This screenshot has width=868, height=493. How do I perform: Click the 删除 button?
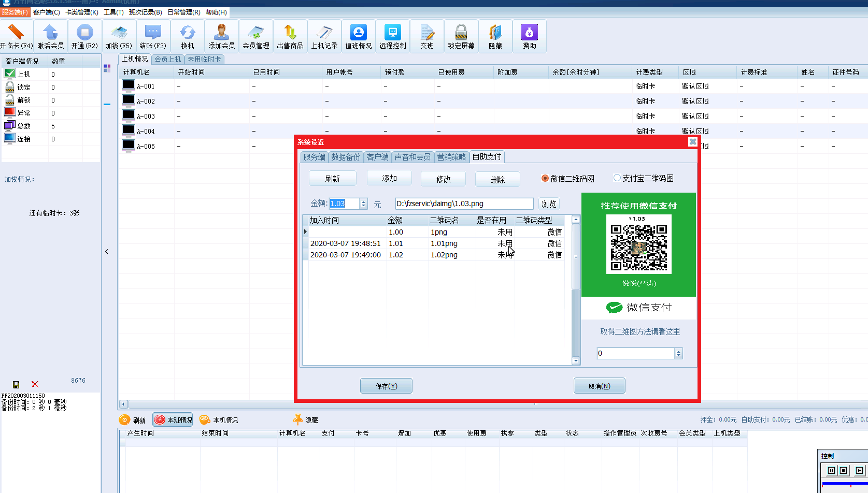pos(497,180)
